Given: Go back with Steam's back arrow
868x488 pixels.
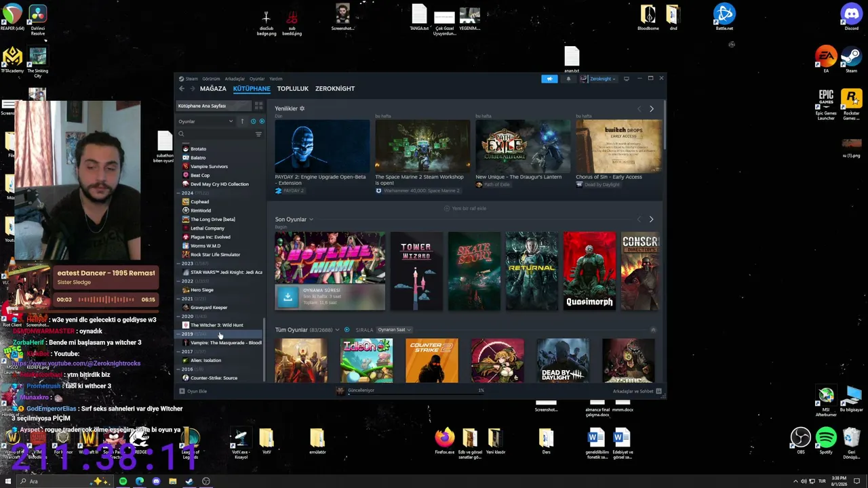Looking at the screenshot, I should [182, 89].
